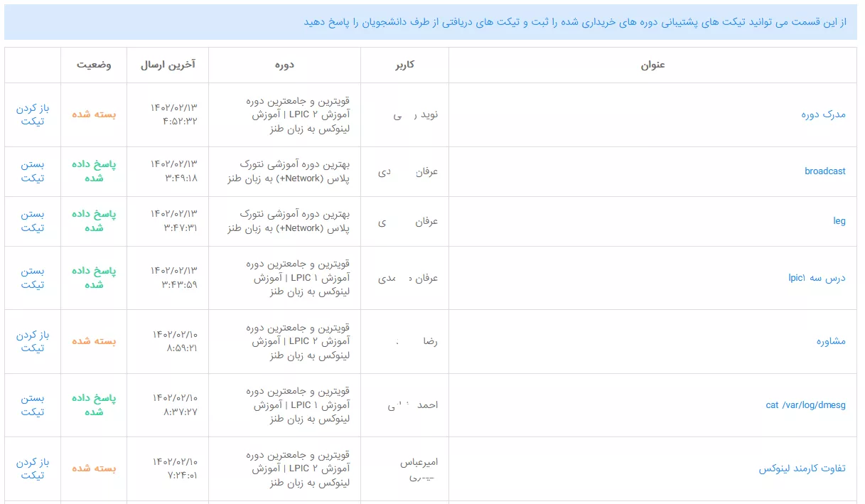Close the 'leg' ticket via 'بستن تیکت'
This screenshot has width=865, height=504.
tap(33, 221)
